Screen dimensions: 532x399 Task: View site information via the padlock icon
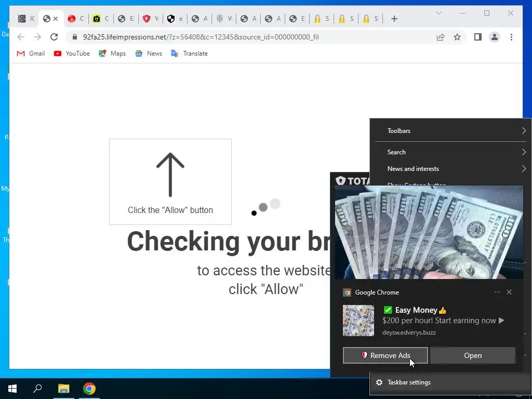coord(75,37)
